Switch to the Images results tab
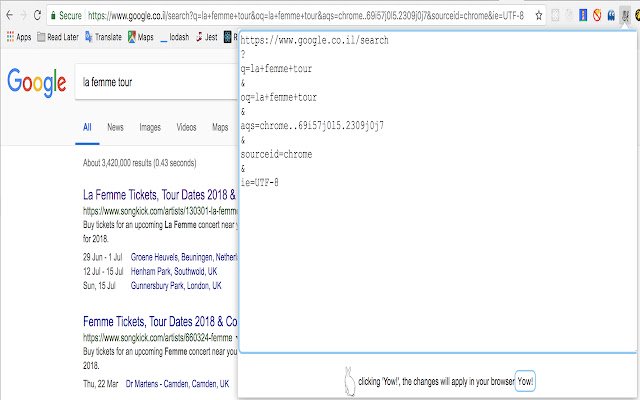The image size is (640, 400). 150,127
